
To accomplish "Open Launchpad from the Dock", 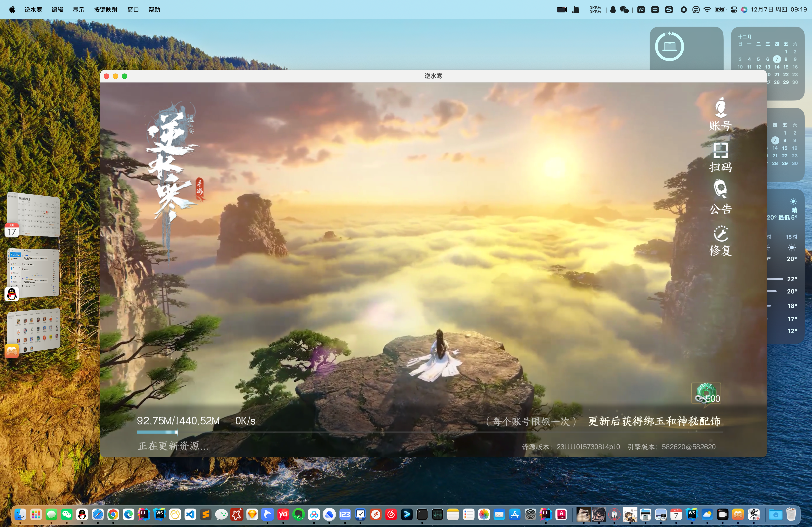I will tap(36, 514).
